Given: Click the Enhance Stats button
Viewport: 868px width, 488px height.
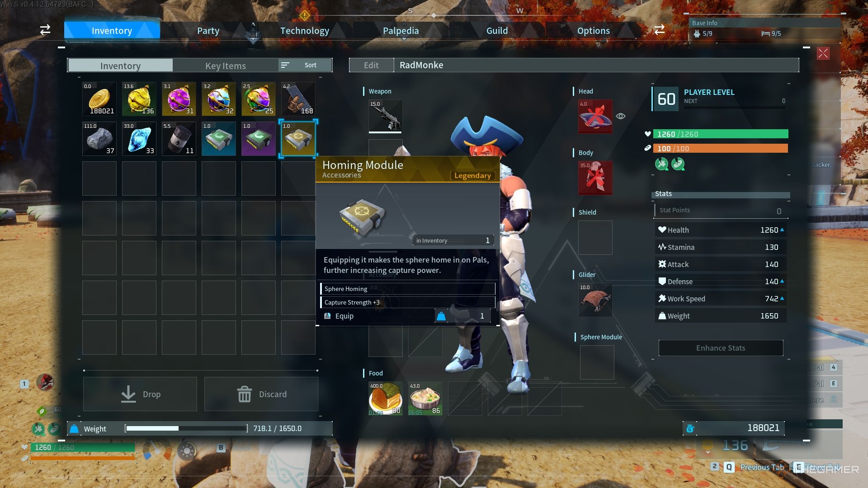Looking at the screenshot, I should click(x=721, y=347).
